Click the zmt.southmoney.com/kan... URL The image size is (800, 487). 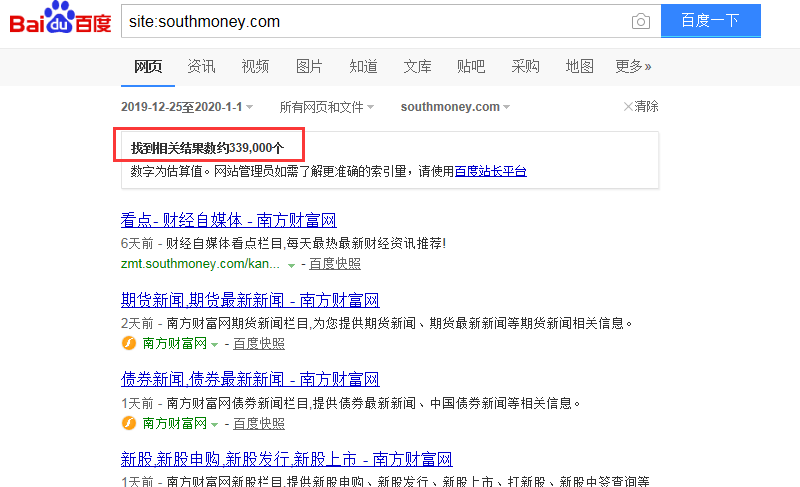(200, 264)
